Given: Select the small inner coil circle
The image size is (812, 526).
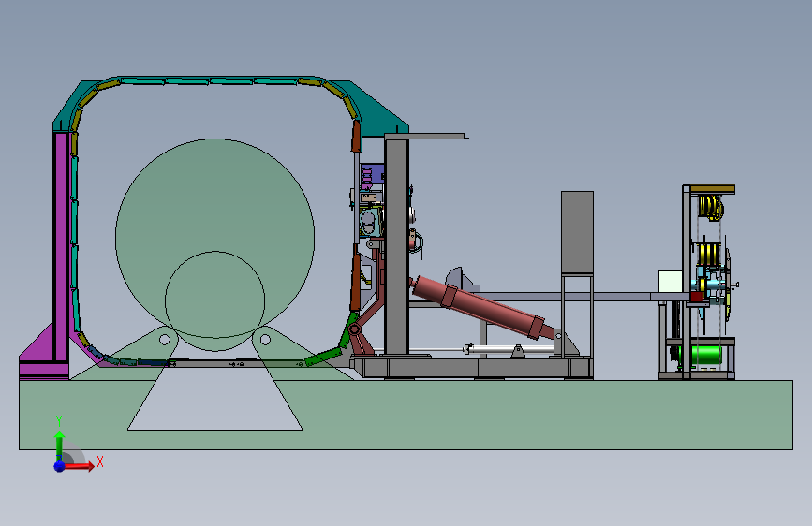Looking at the screenshot, I should [x=214, y=300].
